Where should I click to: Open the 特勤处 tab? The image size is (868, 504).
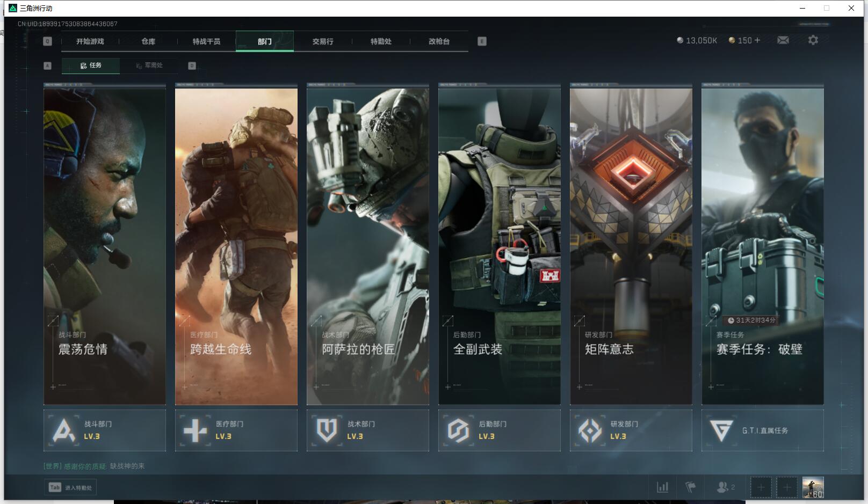click(x=381, y=41)
